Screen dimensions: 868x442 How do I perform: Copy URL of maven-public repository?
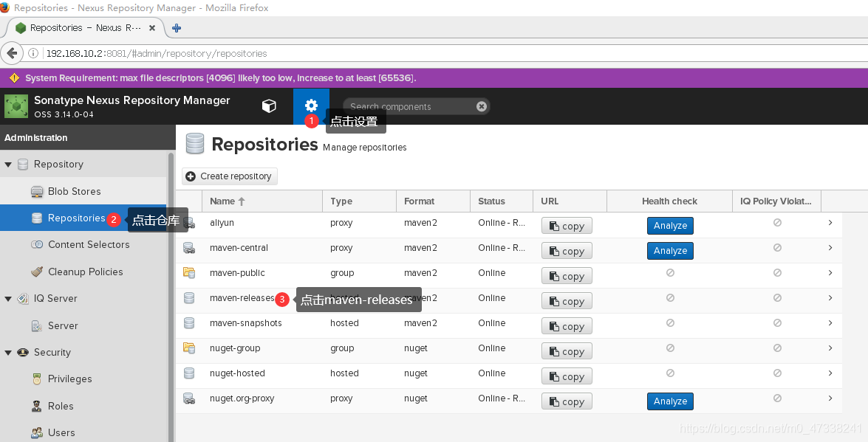567,276
